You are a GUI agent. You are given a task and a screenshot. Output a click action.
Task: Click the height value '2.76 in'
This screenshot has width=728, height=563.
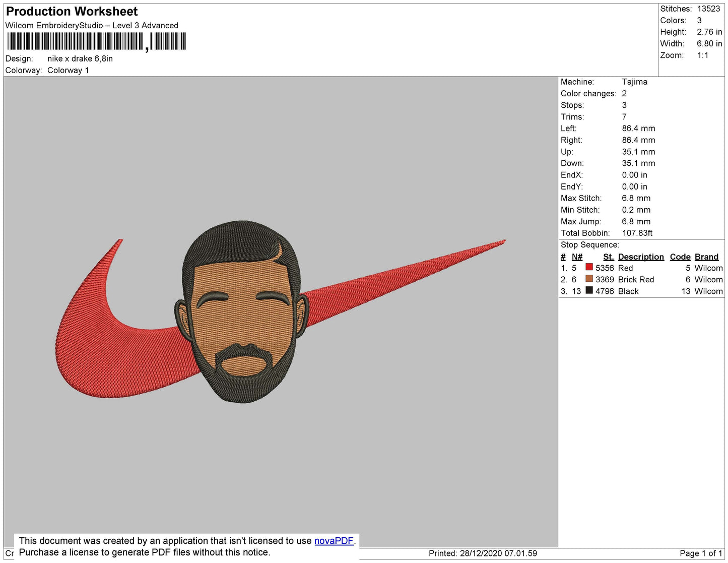point(709,32)
